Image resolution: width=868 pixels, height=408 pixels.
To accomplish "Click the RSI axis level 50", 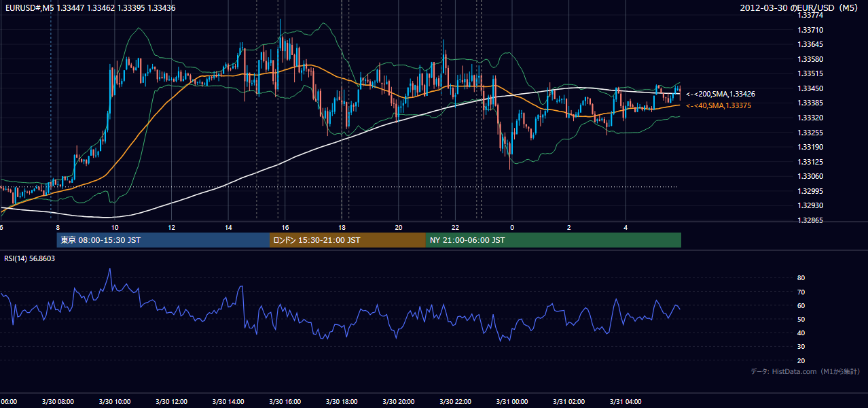I will pos(801,319).
